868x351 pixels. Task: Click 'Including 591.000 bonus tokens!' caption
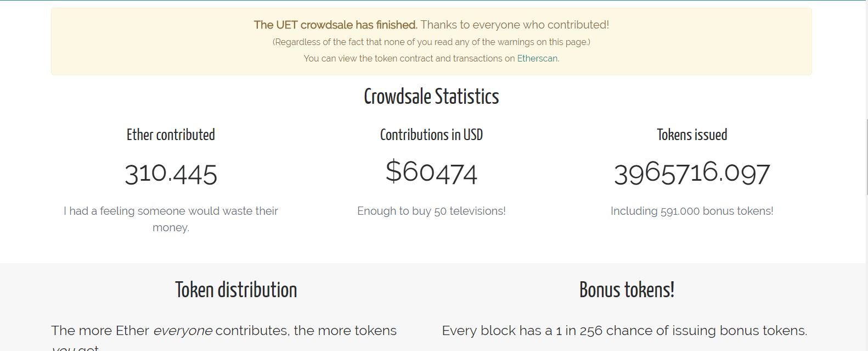point(692,211)
